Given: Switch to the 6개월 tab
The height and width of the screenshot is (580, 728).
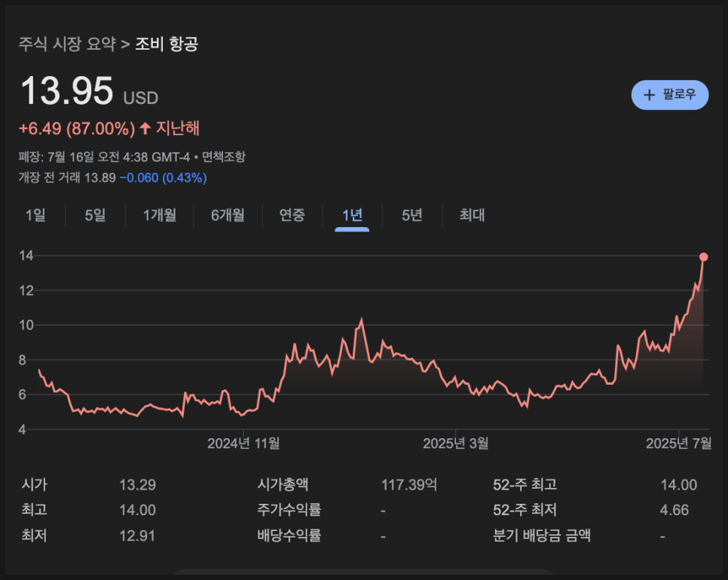Looking at the screenshot, I should [228, 215].
